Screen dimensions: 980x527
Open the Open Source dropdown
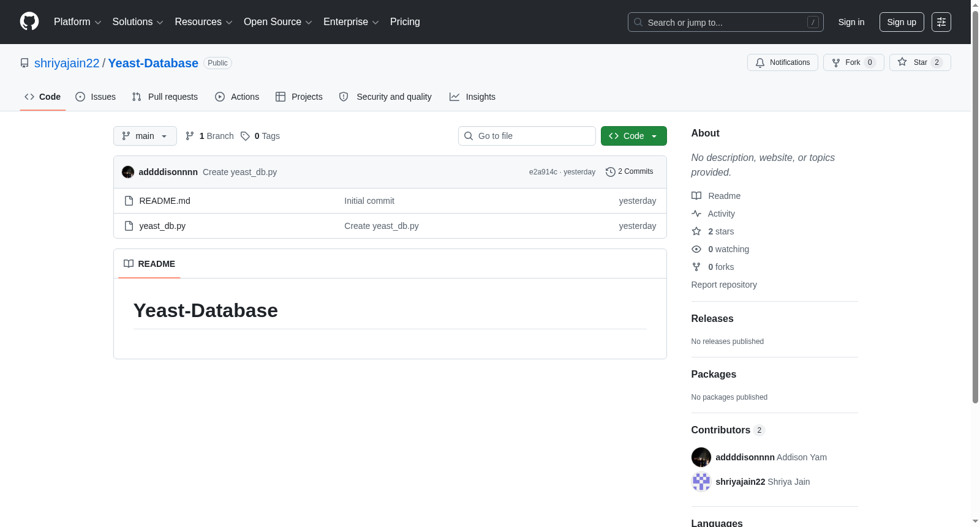click(278, 22)
